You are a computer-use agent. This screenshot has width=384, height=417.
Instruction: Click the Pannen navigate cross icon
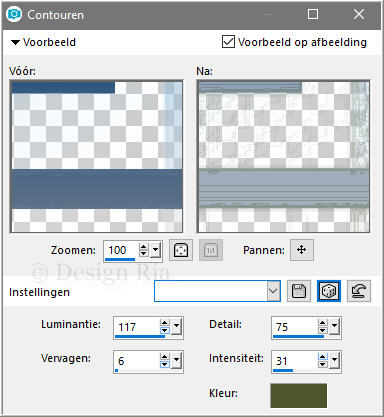click(302, 250)
